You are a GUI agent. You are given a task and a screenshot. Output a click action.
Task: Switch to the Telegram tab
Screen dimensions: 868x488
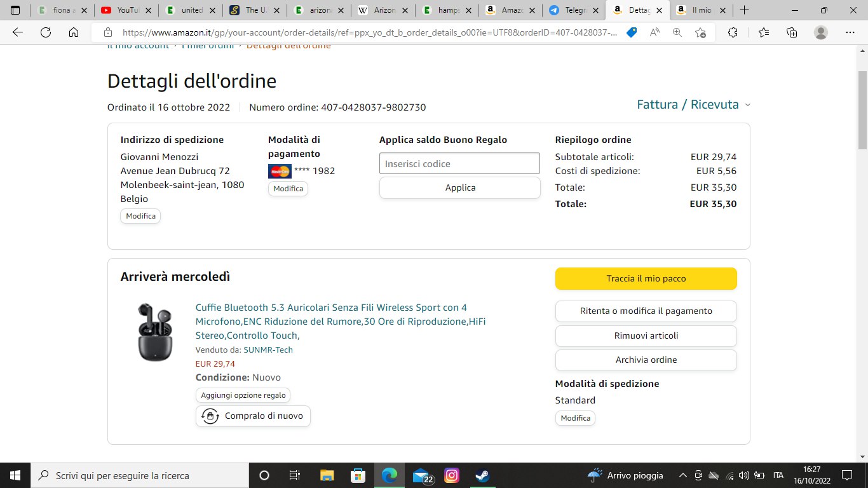[572, 10]
